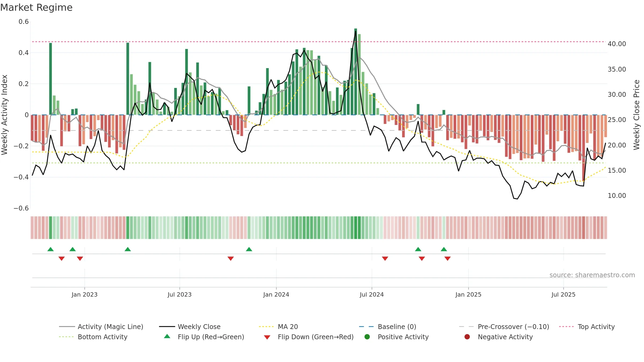Toggle Flip Up (Red→Green) legend entry

tap(204, 337)
